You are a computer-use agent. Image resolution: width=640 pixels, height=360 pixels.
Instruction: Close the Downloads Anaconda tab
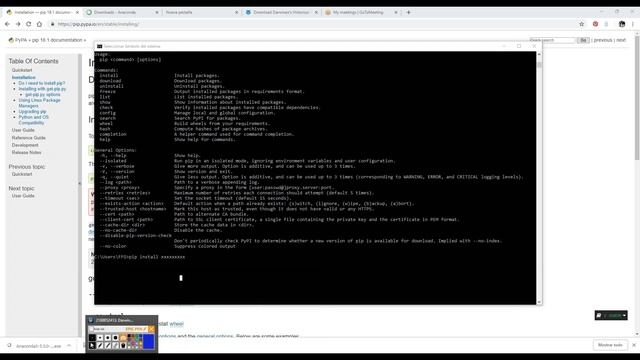point(157,13)
